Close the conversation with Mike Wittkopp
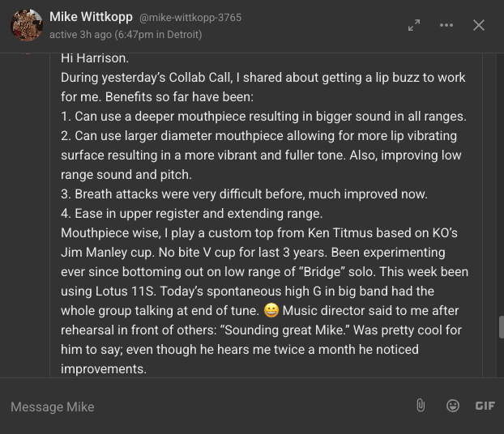The height and width of the screenshot is (434, 504). pos(479,25)
